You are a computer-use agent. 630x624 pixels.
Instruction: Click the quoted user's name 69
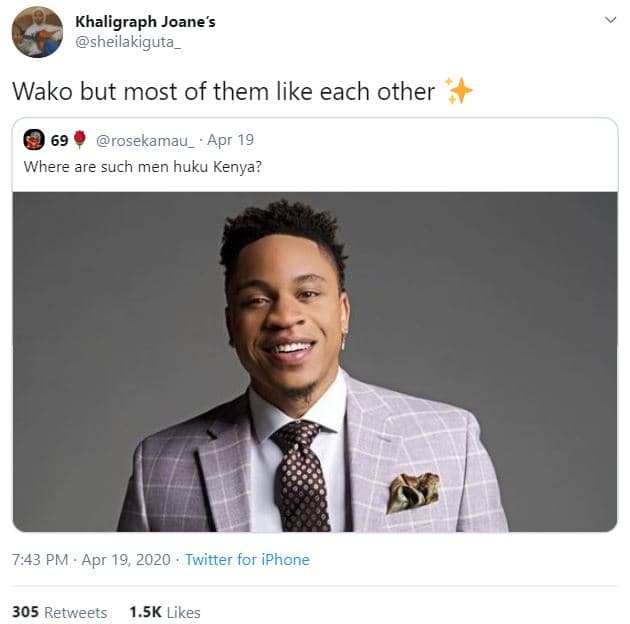coord(59,140)
